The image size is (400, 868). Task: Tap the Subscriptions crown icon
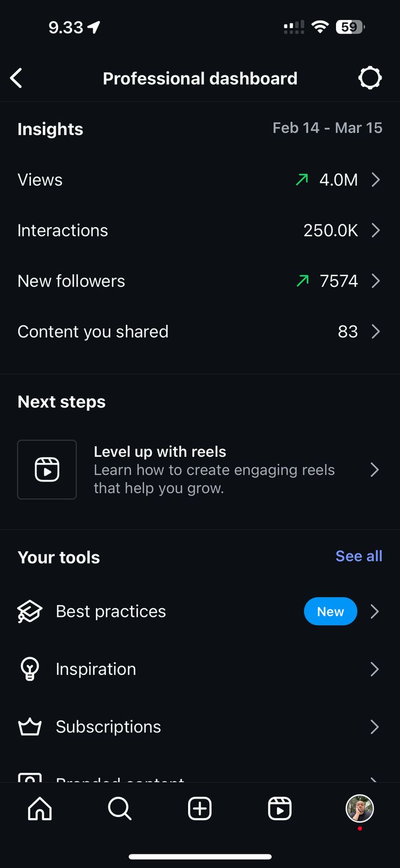[30, 726]
